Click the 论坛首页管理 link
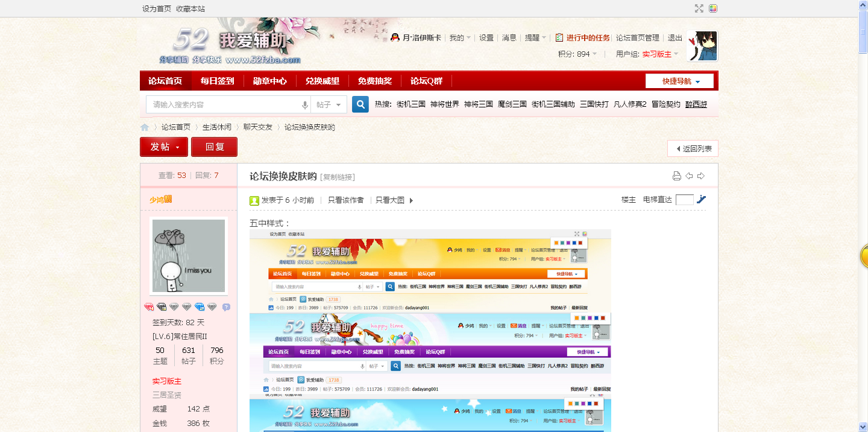868x432 pixels. [x=638, y=37]
